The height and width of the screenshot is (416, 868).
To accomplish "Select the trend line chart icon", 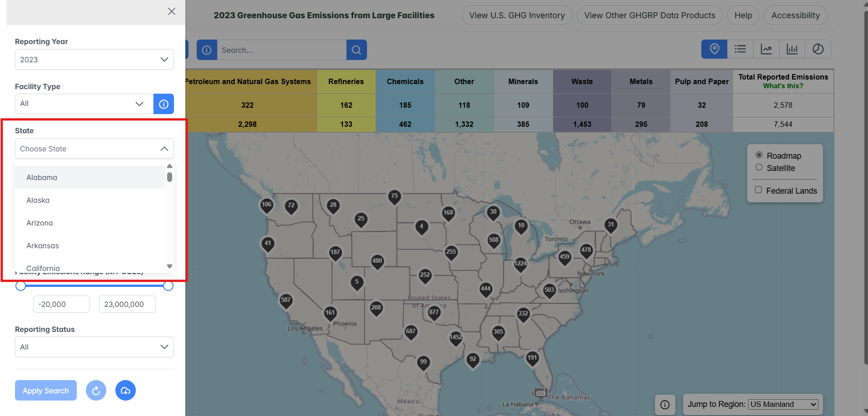I will pyautogui.click(x=766, y=49).
